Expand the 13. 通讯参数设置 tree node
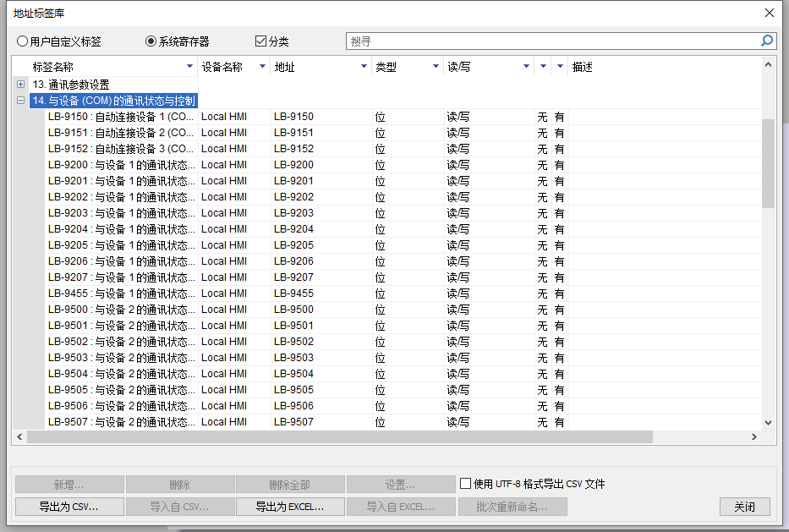The width and height of the screenshot is (789, 532). pos(21,85)
